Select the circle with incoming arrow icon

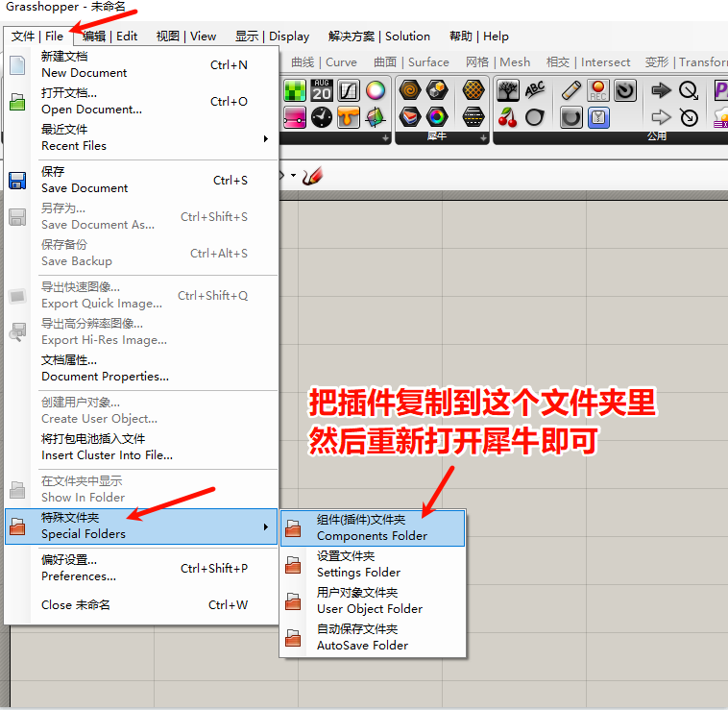tap(689, 117)
